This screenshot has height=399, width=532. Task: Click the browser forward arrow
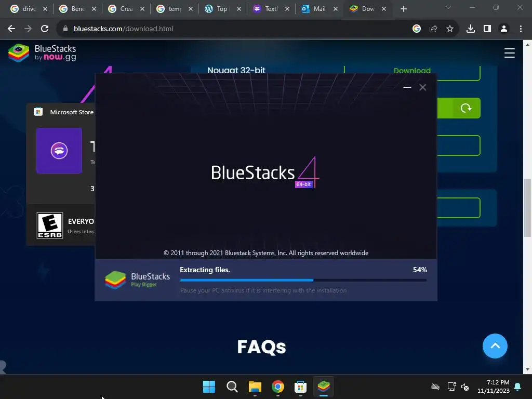click(x=28, y=29)
